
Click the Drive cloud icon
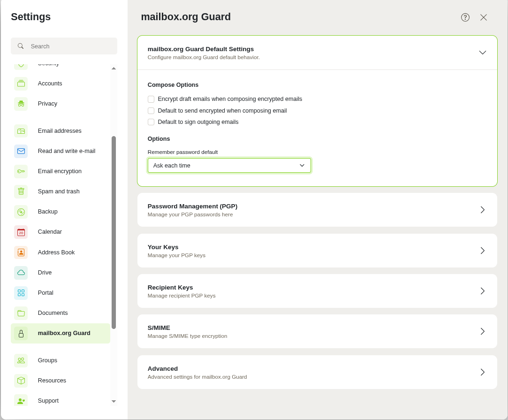(x=21, y=273)
